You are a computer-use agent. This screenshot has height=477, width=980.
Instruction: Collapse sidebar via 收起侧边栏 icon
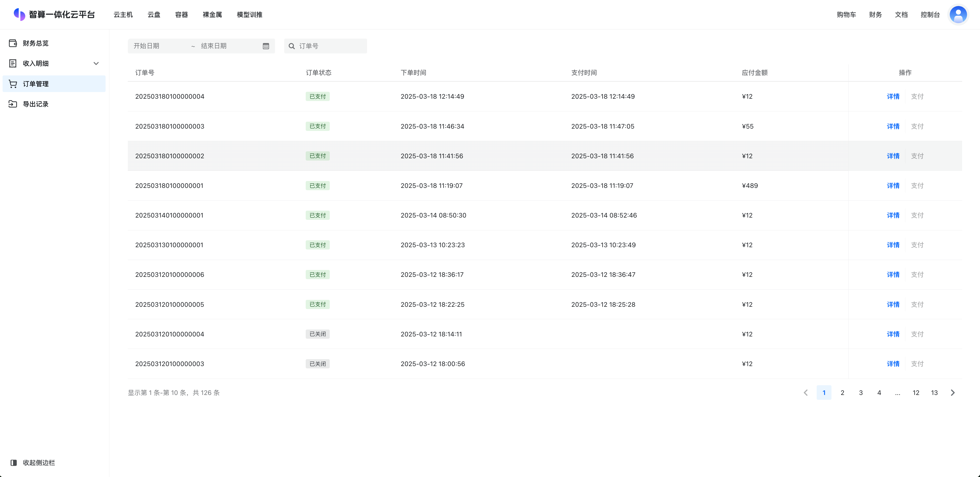[x=14, y=462]
